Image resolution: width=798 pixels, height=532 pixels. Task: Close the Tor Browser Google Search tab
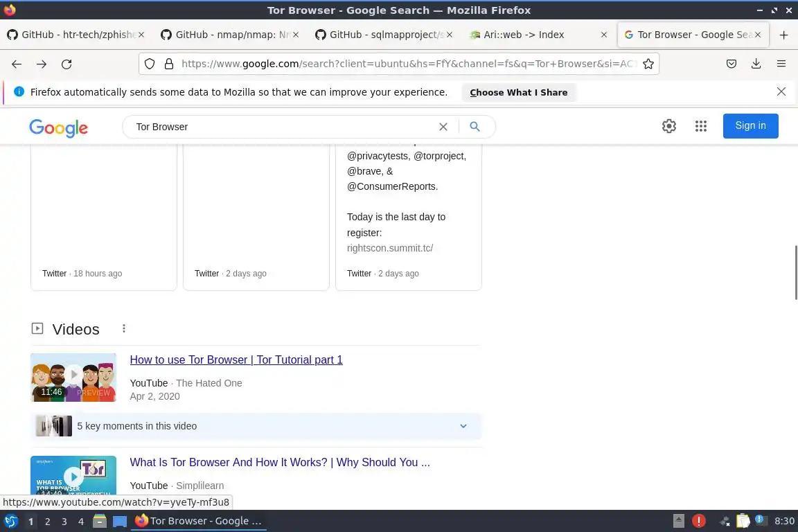[758, 35]
